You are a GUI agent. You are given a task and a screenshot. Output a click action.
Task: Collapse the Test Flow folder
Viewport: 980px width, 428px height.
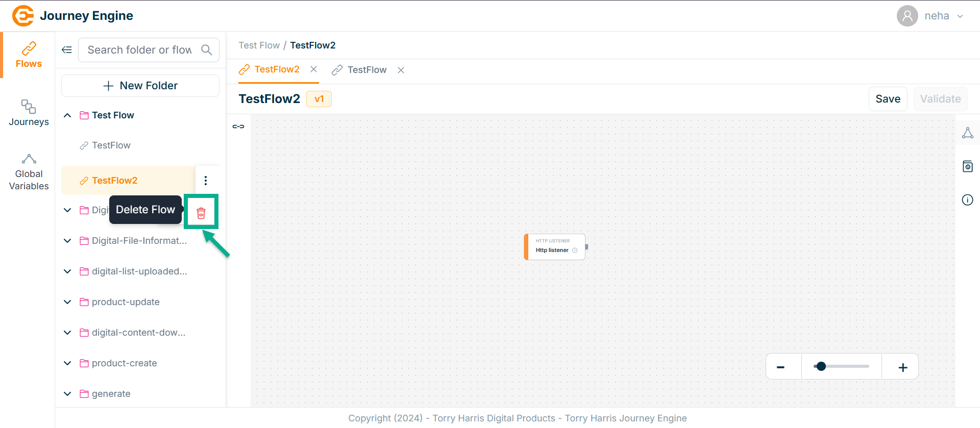click(x=67, y=115)
